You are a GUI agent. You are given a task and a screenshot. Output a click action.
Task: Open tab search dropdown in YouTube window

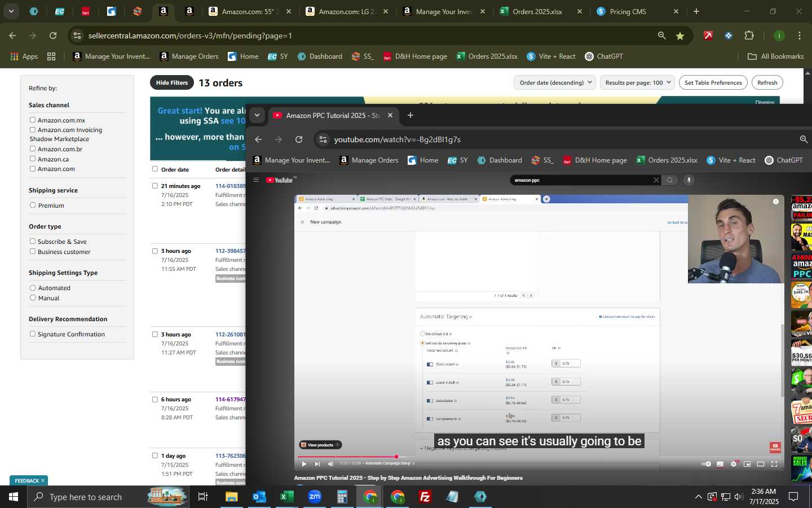(257, 115)
